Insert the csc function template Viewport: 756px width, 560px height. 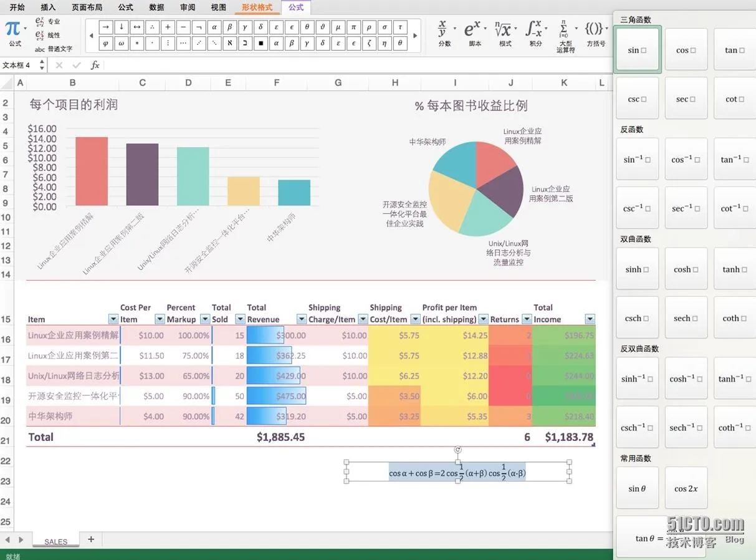637,99
